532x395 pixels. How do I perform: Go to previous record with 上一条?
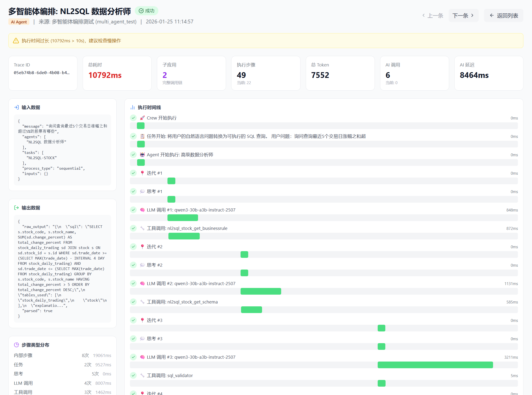pos(433,16)
